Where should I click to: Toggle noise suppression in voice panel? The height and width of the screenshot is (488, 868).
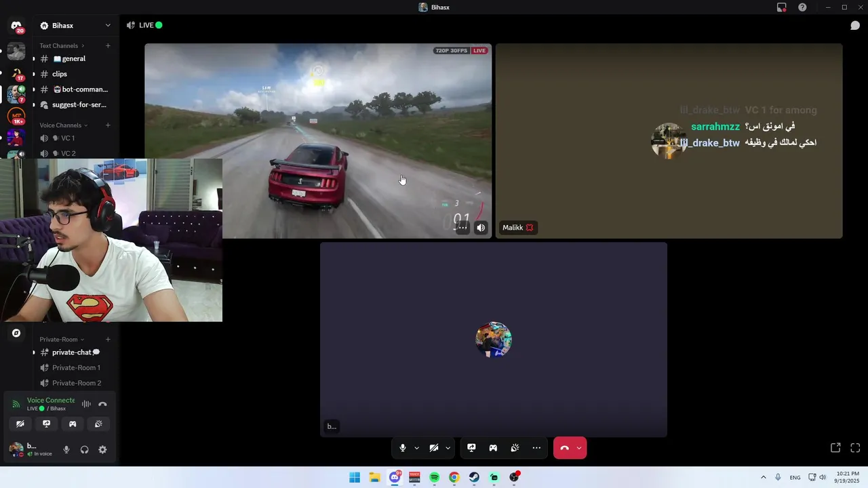coord(86,404)
